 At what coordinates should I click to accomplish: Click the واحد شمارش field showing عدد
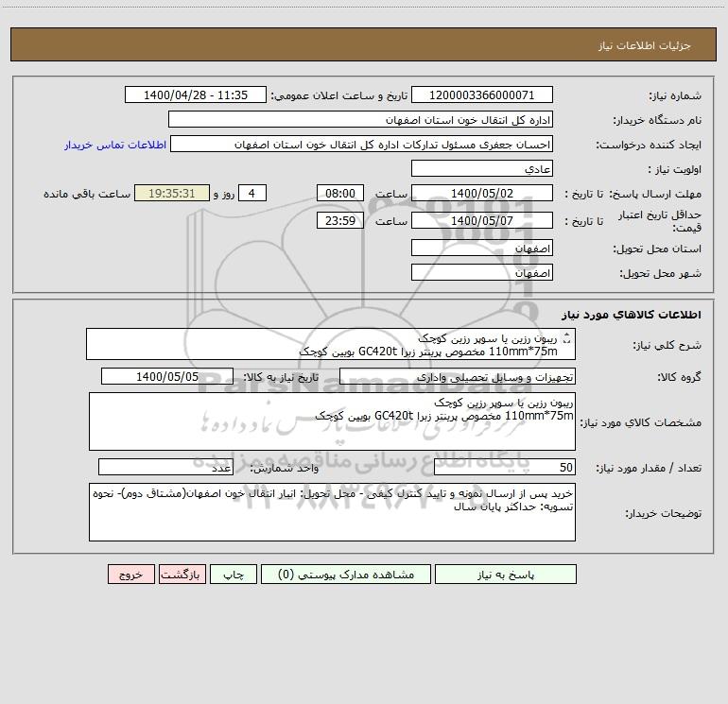[165, 468]
